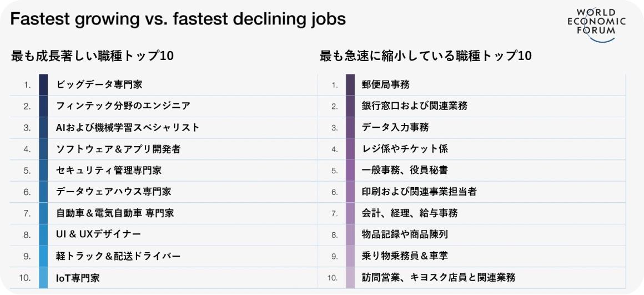644x295 pixels.
Task: Click the 最も成長著しい職種トップ10 heading
Action: [92, 56]
